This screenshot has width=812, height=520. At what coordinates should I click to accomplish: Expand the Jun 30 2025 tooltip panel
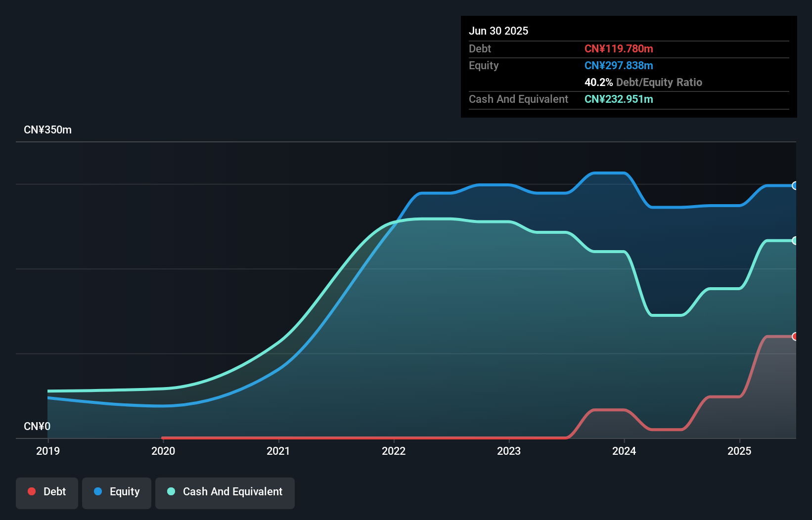point(499,30)
